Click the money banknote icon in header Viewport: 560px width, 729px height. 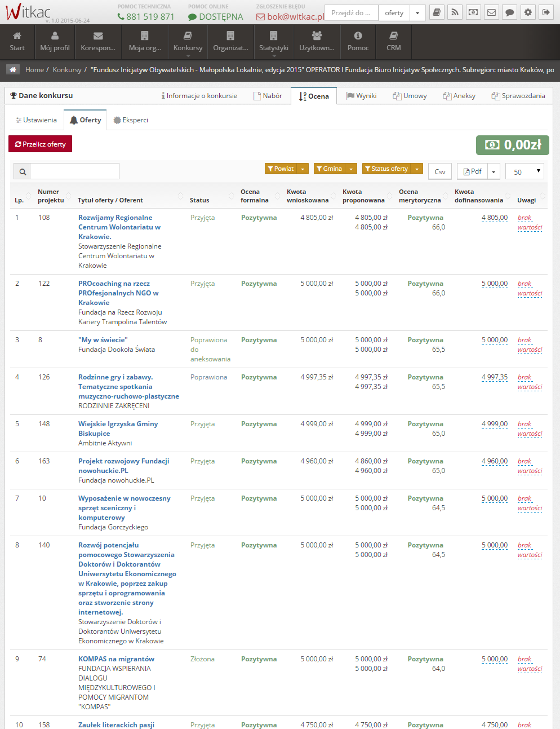pos(473,12)
